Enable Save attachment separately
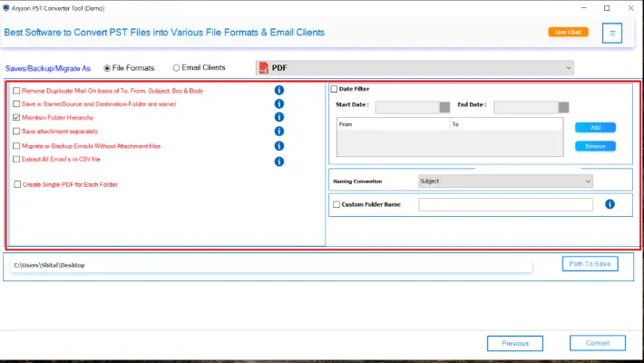 tap(16, 132)
